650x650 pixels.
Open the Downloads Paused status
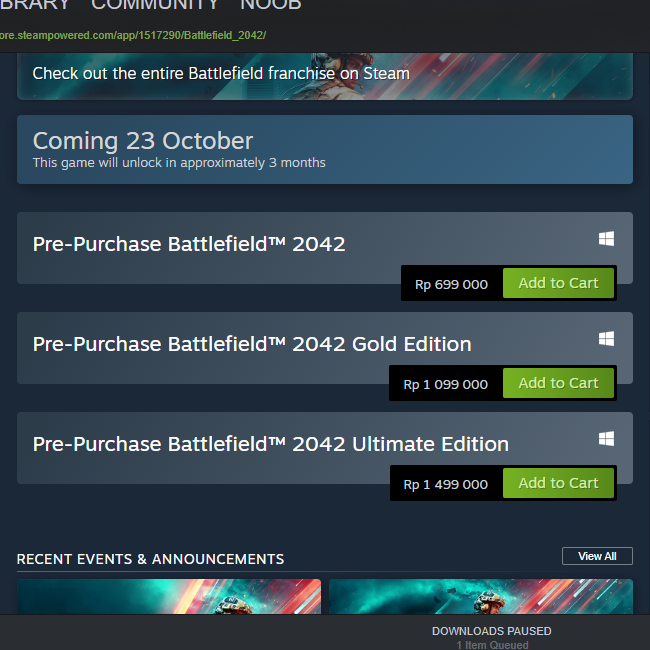click(491, 632)
